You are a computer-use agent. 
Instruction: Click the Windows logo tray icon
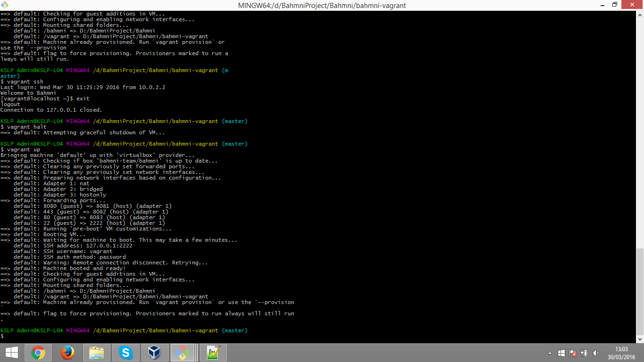tap(561, 353)
